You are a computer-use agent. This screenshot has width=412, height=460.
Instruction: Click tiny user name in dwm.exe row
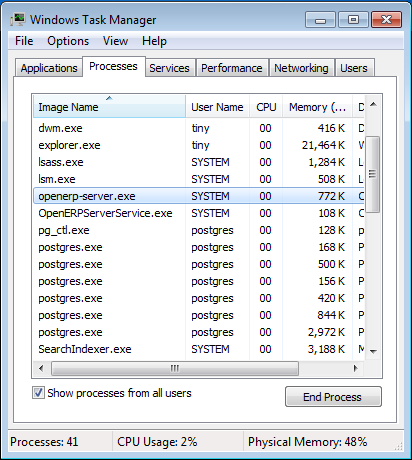click(x=200, y=128)
